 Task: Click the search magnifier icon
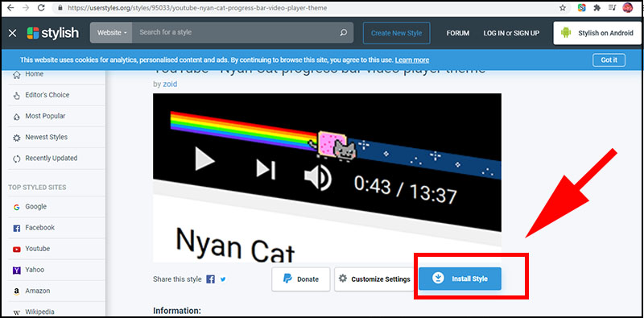pyautogui.click(x=344, y=32)
